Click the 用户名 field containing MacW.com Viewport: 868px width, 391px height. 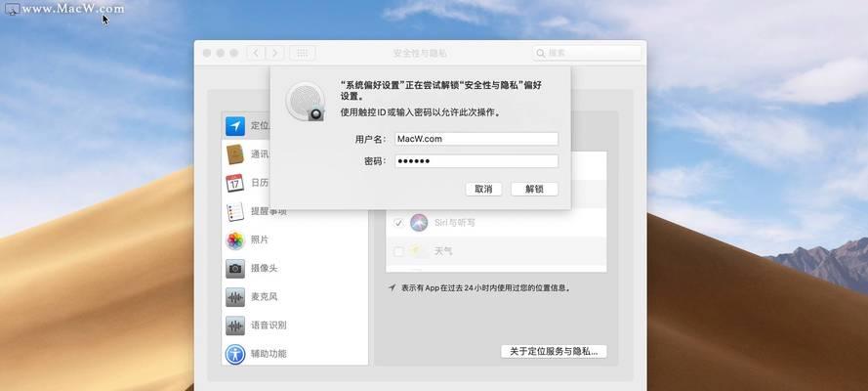[476, 139]
